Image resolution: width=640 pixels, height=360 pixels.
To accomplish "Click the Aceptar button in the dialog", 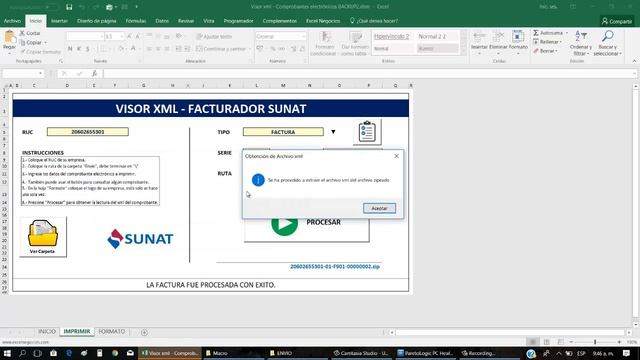I will (x=379, y=208).
